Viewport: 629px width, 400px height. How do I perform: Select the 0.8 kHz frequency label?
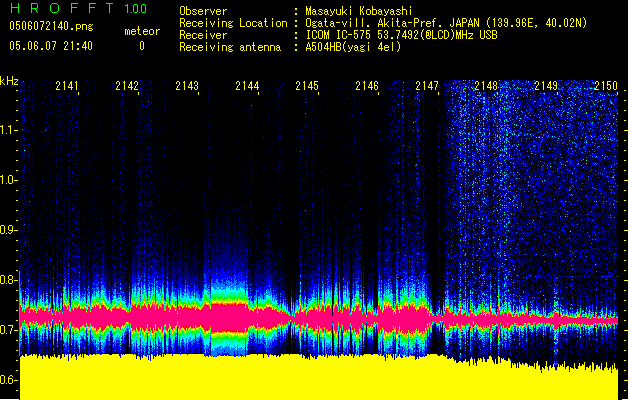point(10,280)
